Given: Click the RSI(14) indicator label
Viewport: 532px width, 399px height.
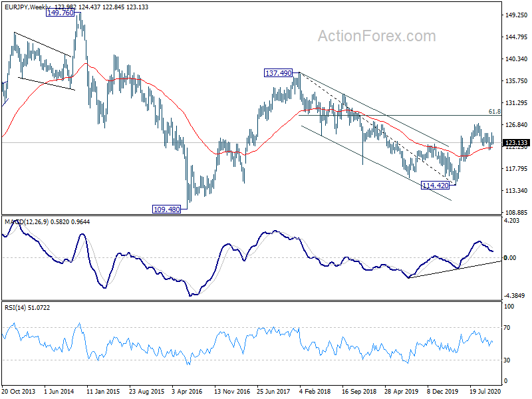Looking at the screenshot, I should click(x=15, y=308).
